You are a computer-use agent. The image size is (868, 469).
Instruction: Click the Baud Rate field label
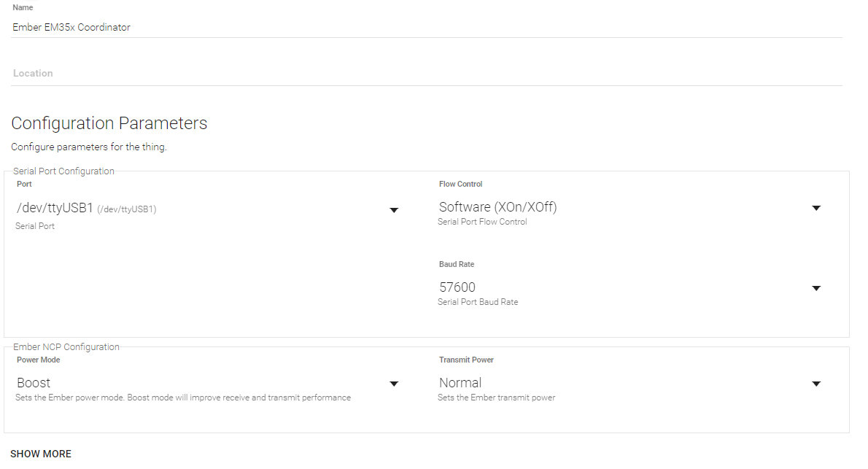[457, 265]
